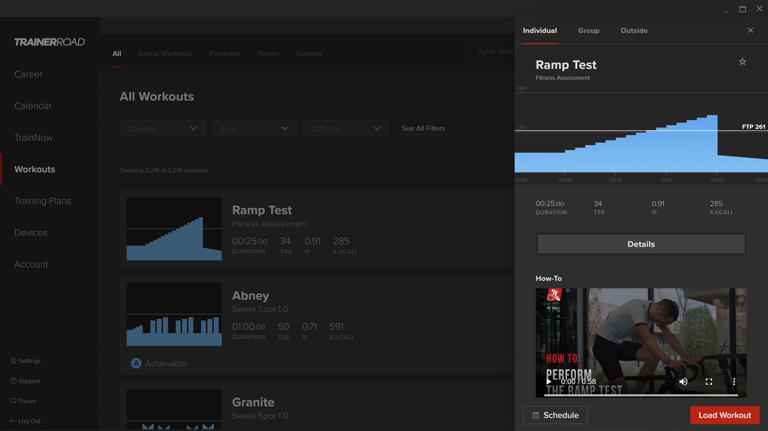The width and height of the screenshot is (768, 431).
Task: Open TrainNow in the sidebar
Action: coord(33,138)
